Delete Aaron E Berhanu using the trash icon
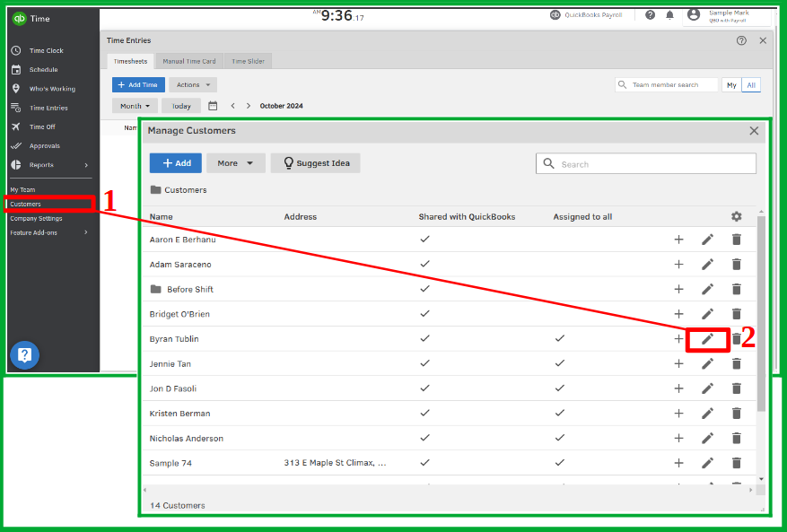Image resolution: width=787 pixels, height=532 pixels. point(736,240)
